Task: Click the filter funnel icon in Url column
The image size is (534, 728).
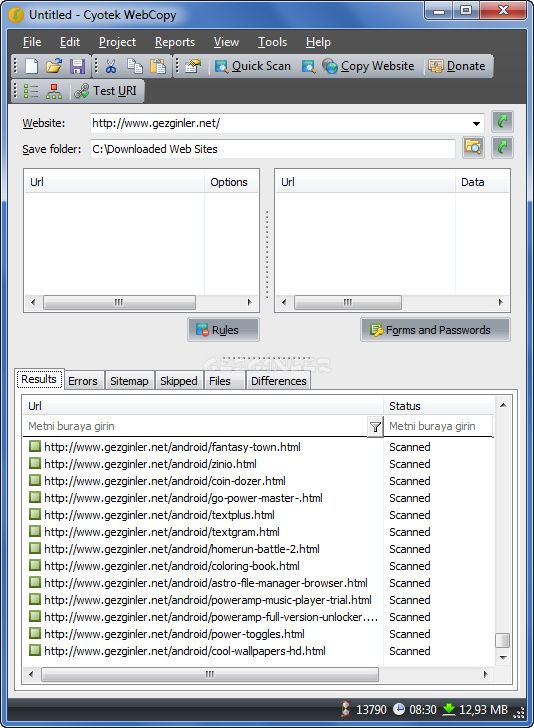Action: click(375, 426)
